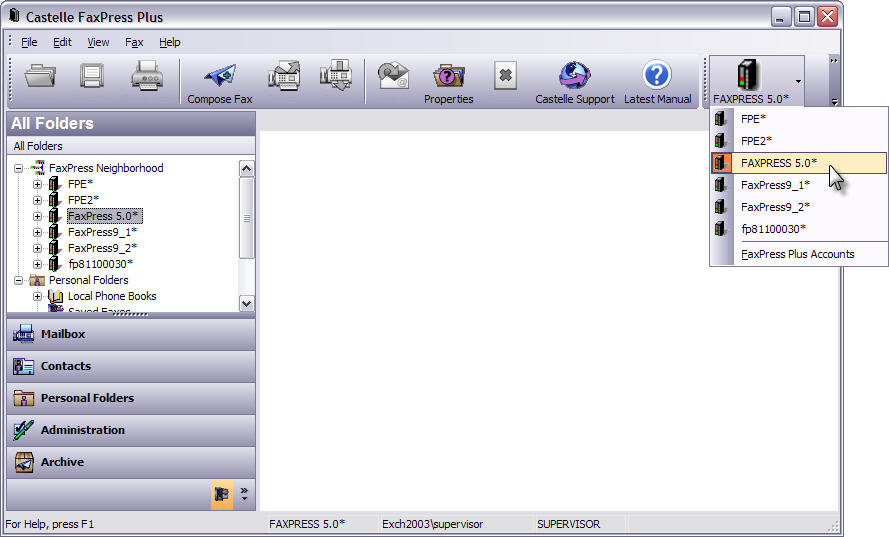Click the SUPERVISOR status bar entry
This screenshot has height=537, width=889.
pos(568,524)
